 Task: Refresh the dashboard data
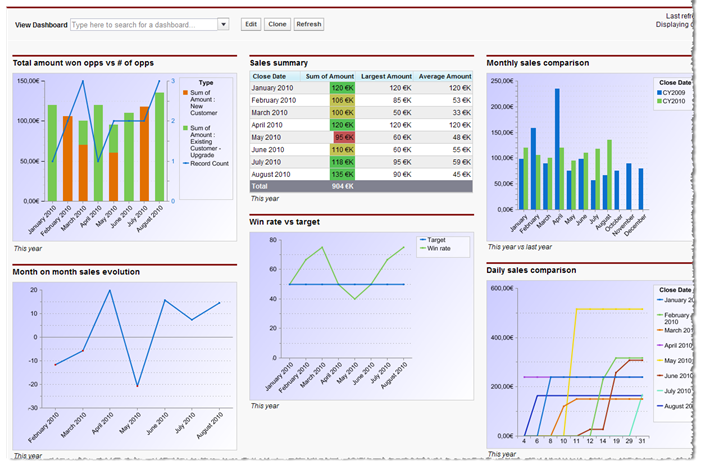click(309, 24)
